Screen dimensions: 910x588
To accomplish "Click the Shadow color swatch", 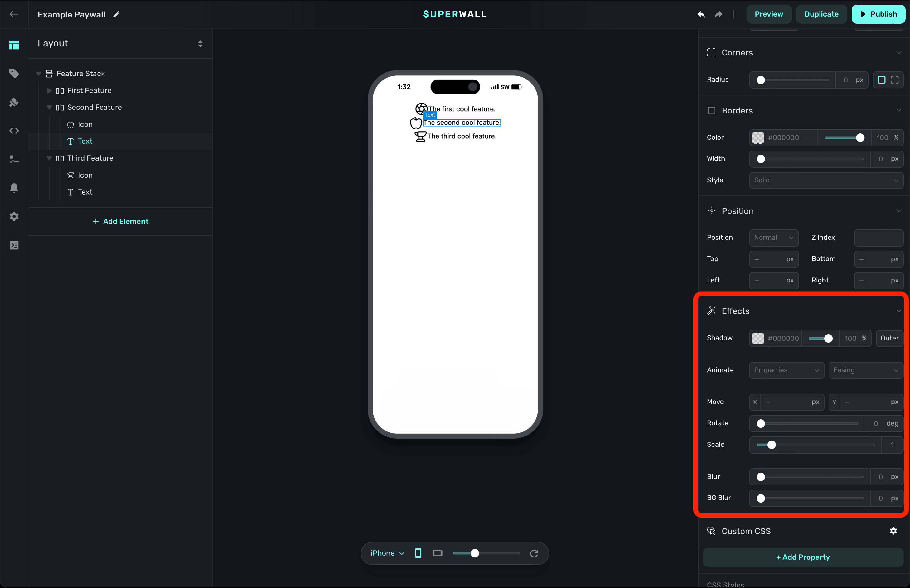I will [758, 338].
